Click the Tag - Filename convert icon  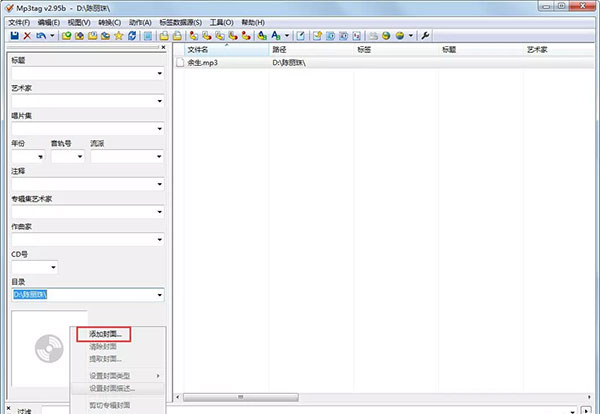(194, 36)
